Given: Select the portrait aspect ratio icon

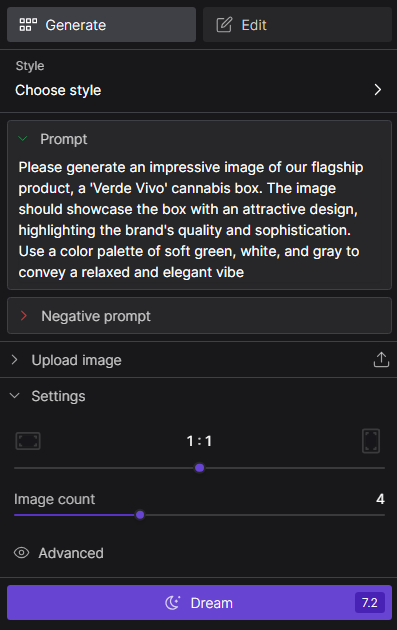Looking at the screenshot, I should click(371, 441).
